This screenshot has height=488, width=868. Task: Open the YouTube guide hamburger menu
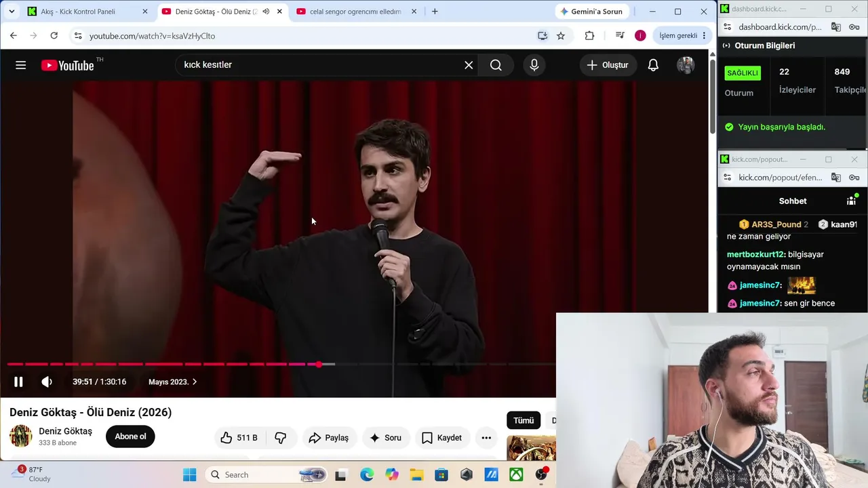point(21,65)
